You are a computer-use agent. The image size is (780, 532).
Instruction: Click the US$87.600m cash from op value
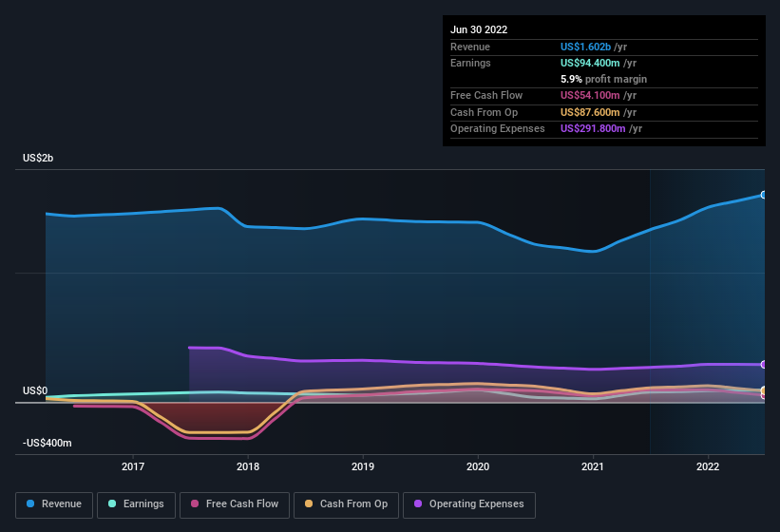(x=589, y=112)
